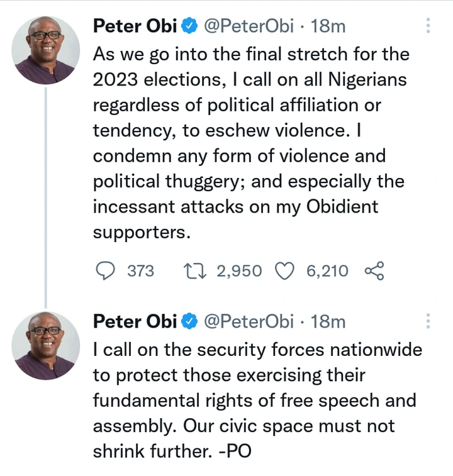Click the retweet arrows icon
The height and width of the screenshot is (476, 453).
pos(193,271)
